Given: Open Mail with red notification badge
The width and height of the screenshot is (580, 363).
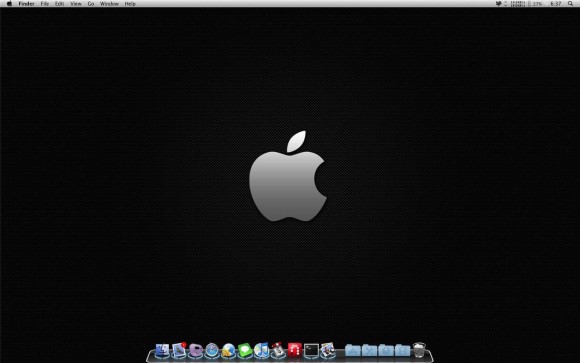Looking at the screenshot, I should [179, 350].
